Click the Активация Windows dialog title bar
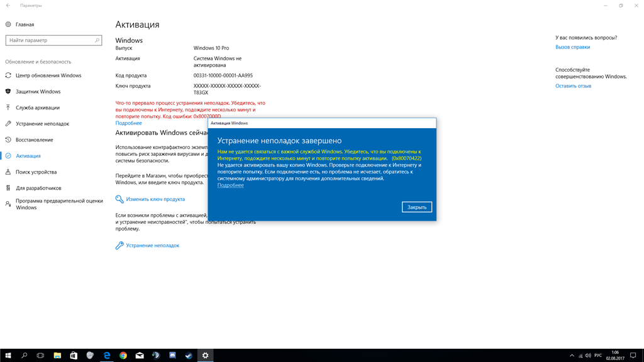Screen dimensions: 644x362 pyautogui.click(x=322, y=123)
